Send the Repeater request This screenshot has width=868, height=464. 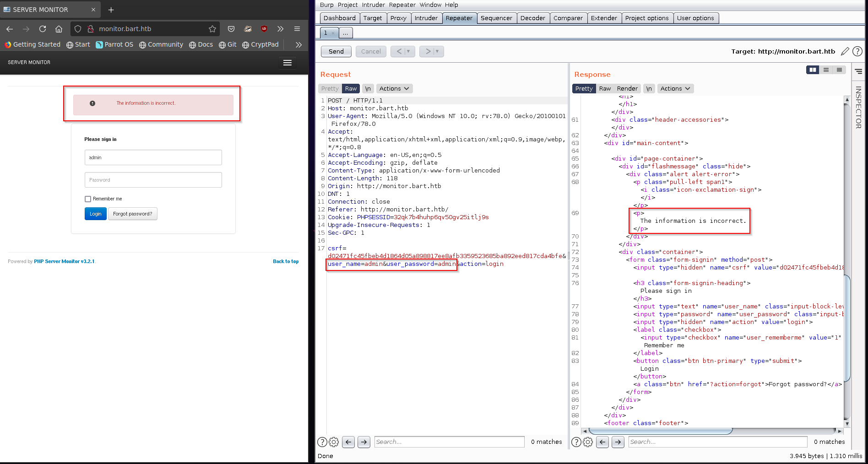pos(336,51)
